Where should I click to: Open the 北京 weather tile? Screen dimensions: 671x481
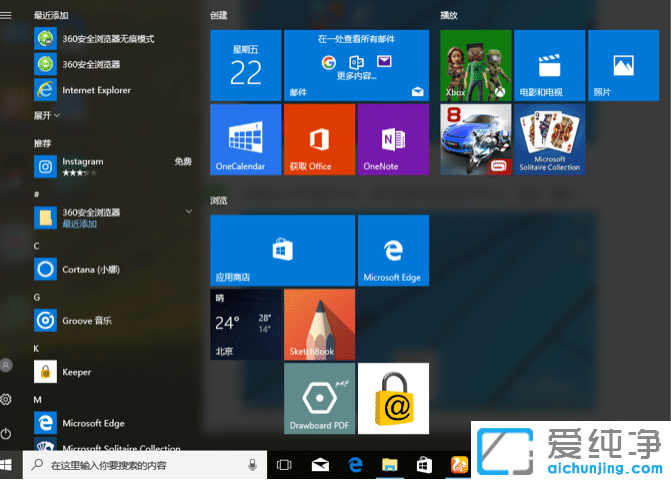tap(246, 324)
